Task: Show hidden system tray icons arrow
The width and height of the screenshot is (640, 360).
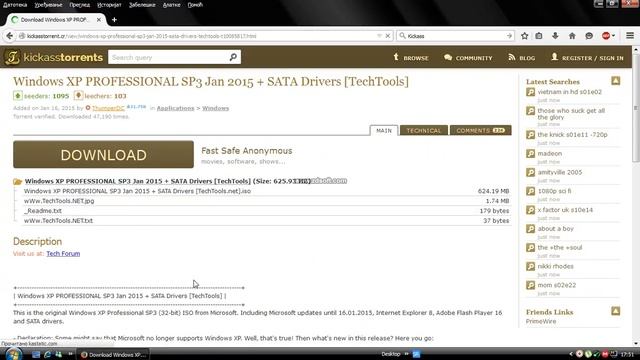Action: coord(571,354)
